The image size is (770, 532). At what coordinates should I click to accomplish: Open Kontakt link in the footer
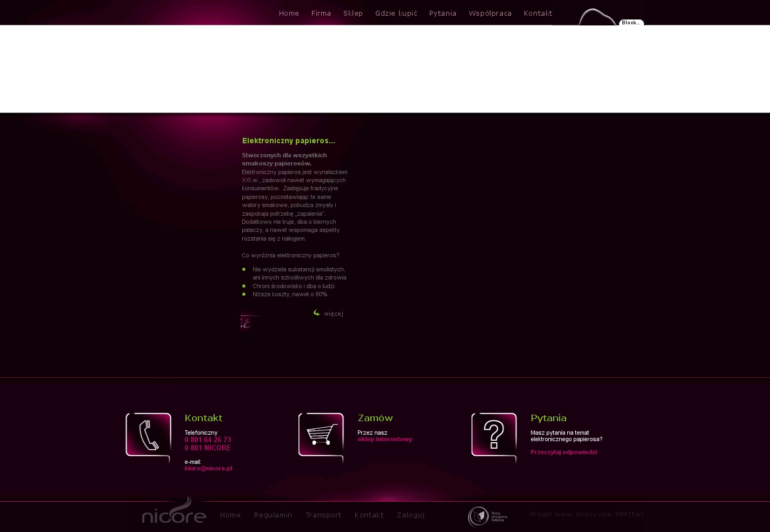pos(369,515)
